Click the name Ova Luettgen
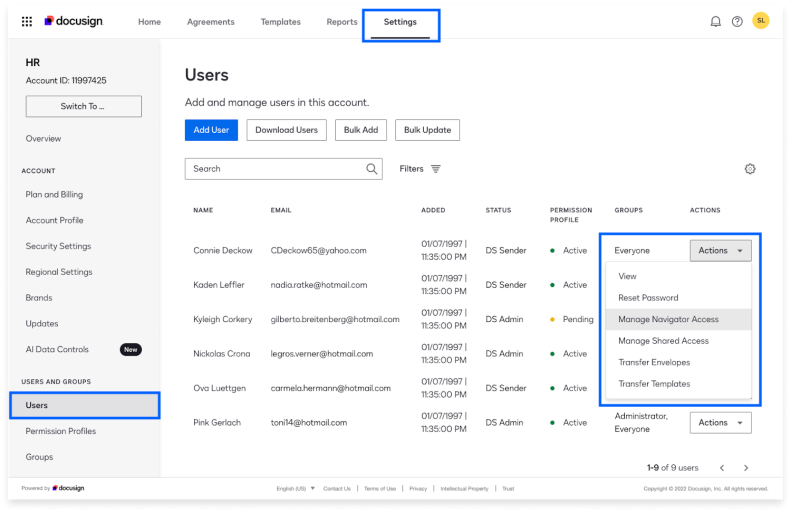Viewport: 791px width, 512px height. [x=219, y=388]
